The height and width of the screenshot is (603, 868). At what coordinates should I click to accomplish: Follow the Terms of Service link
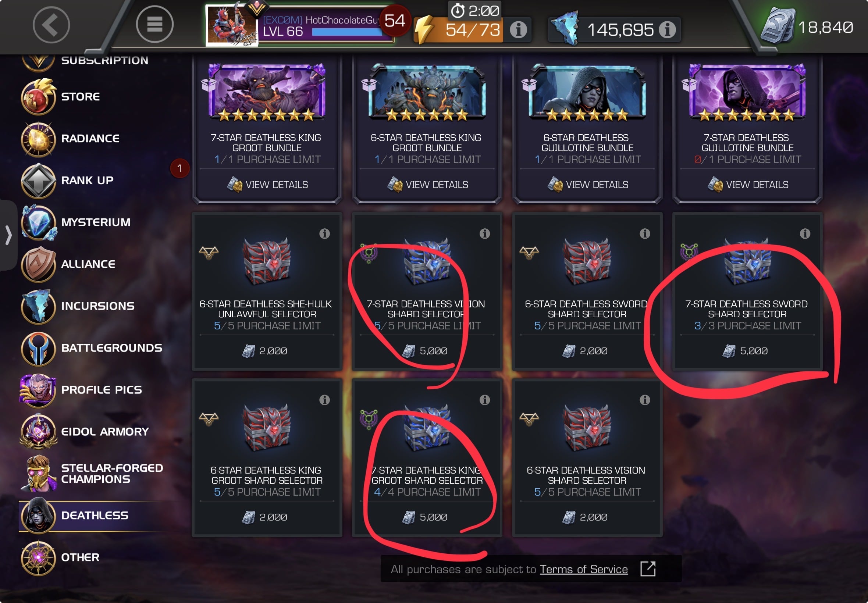coord(583,569)
